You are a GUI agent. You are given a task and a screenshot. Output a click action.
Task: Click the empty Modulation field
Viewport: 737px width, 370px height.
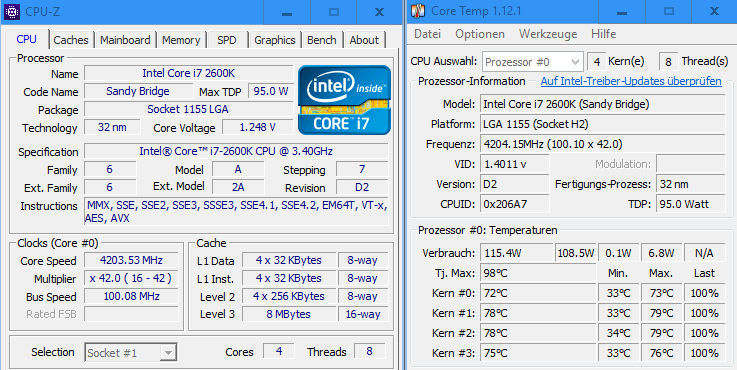click(690, 164)
